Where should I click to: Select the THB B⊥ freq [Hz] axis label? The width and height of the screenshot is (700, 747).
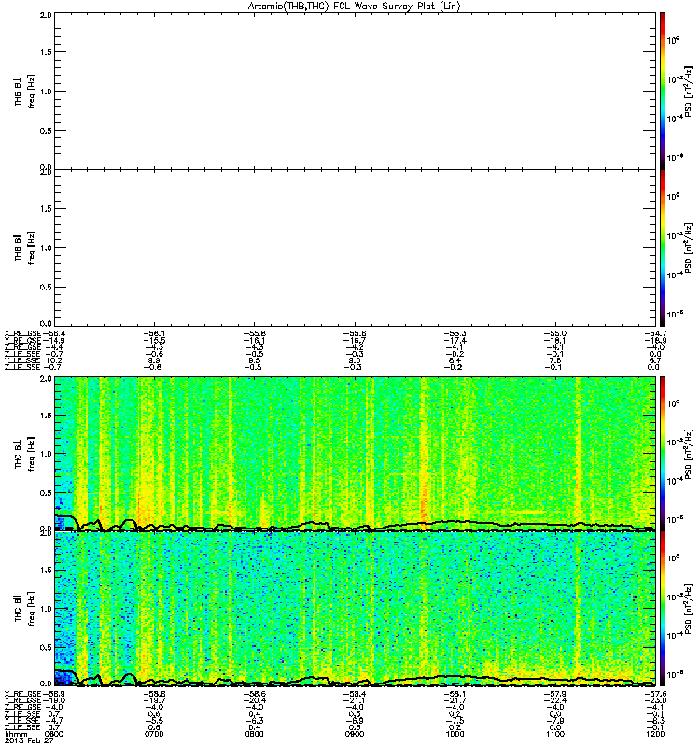tap(24, 91)
